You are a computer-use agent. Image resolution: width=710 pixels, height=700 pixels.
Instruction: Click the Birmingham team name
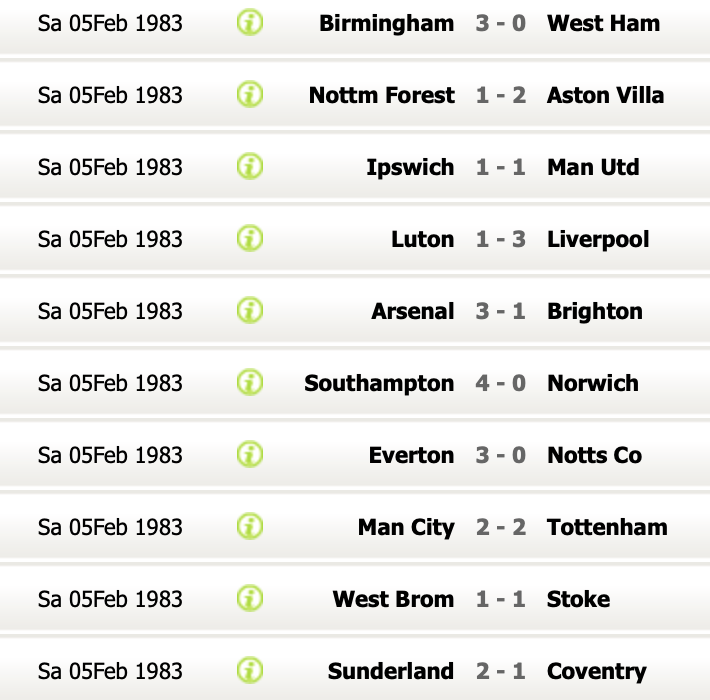[x=386, y=23]
